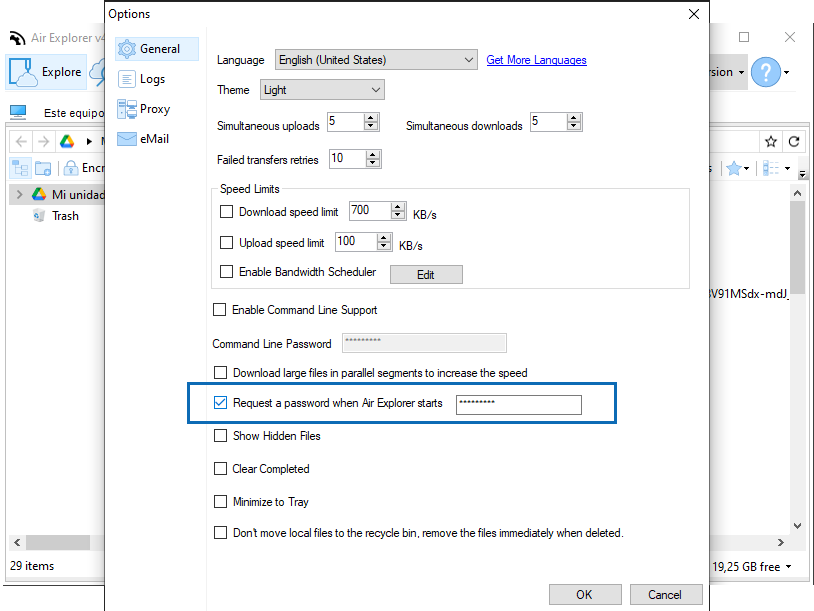Click the eMail envelope icon

pos(127,139)
